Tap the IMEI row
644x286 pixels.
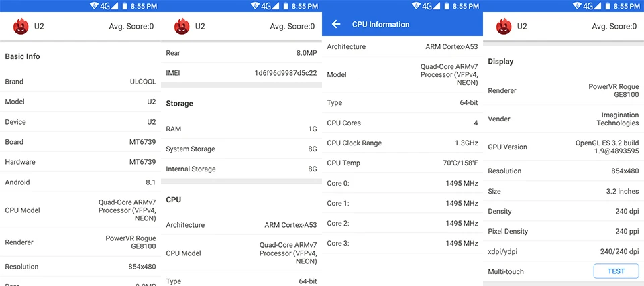click(x=241, y=73)
